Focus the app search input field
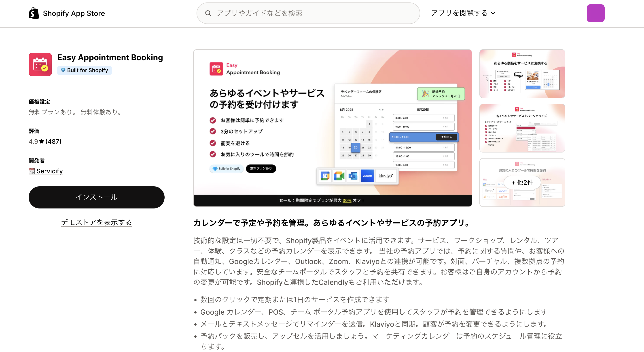The height and width of the screenshot is (352, 644). click(308, 13)
